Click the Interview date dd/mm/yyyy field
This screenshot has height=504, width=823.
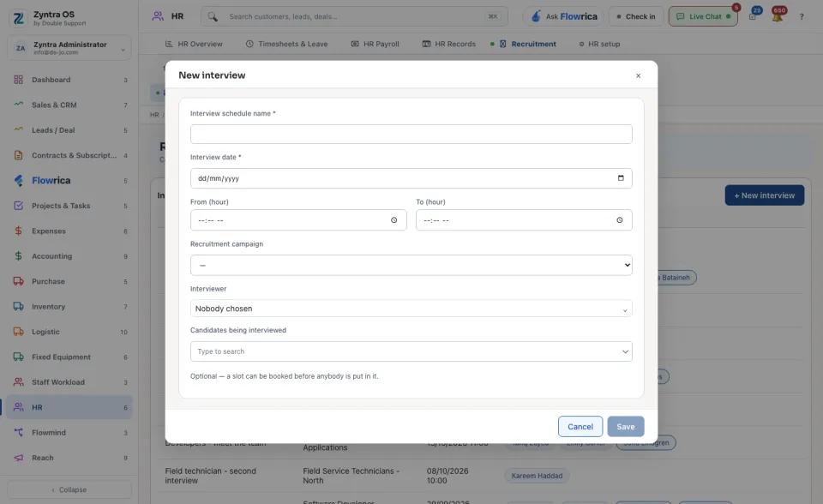click(411, 178)
